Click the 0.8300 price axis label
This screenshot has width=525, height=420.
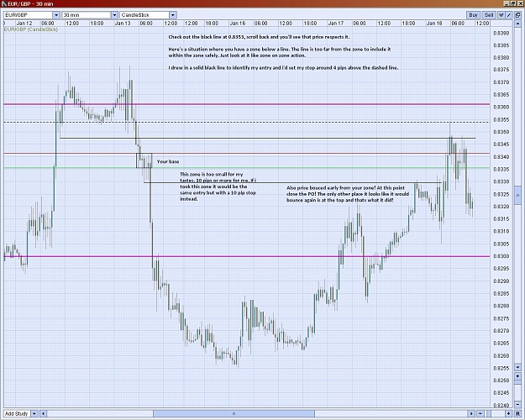(501, 256)
